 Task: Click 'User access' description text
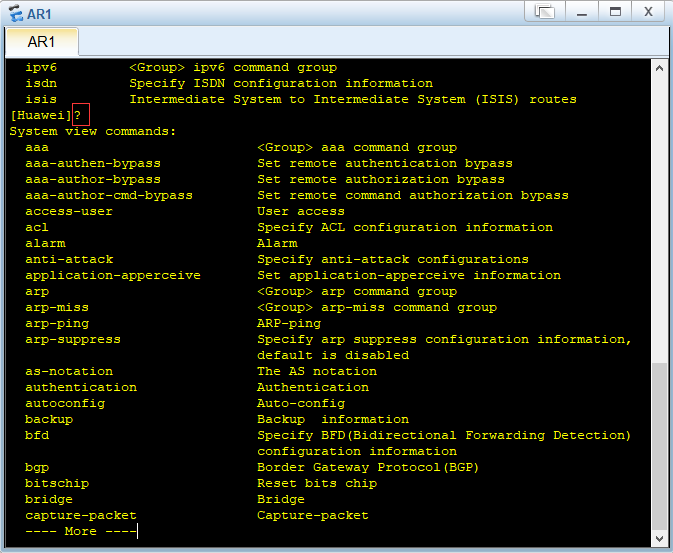(301, 211)
